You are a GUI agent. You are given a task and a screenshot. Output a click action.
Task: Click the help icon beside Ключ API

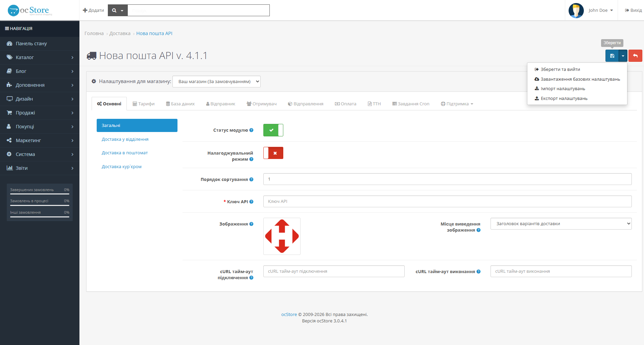click(251, 202)
